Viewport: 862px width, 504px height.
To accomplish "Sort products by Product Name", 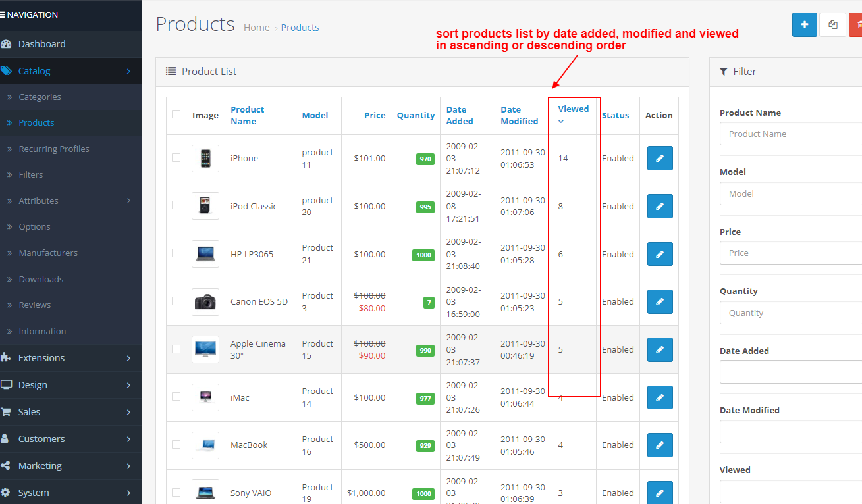I will (248, 115).
